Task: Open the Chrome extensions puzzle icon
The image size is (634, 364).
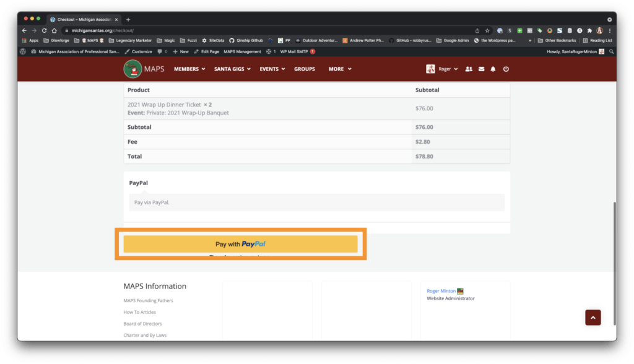Action: (589, 31)
